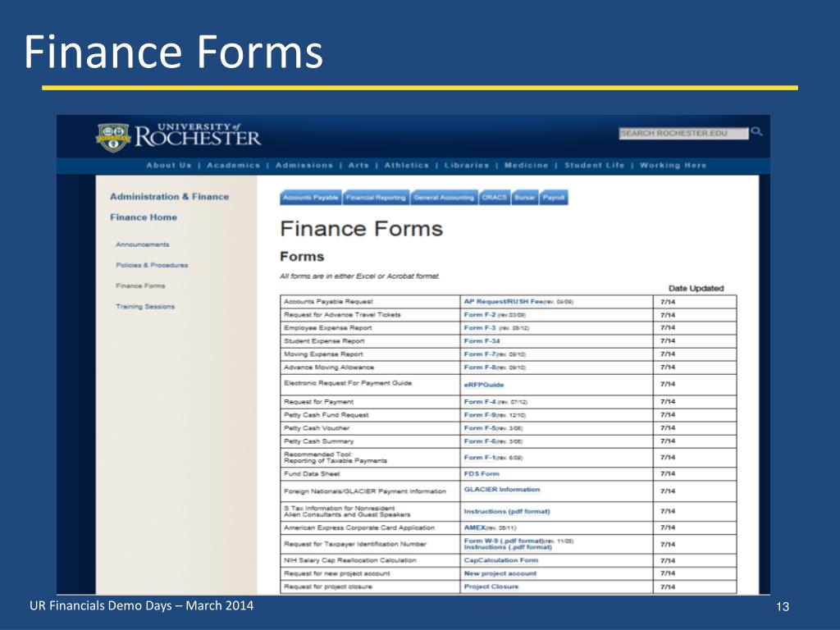The width and height of the screenshot is (840, 630).
Task: Open Form W-9 (.pdf format) link
Action: (x=504, y=541)
